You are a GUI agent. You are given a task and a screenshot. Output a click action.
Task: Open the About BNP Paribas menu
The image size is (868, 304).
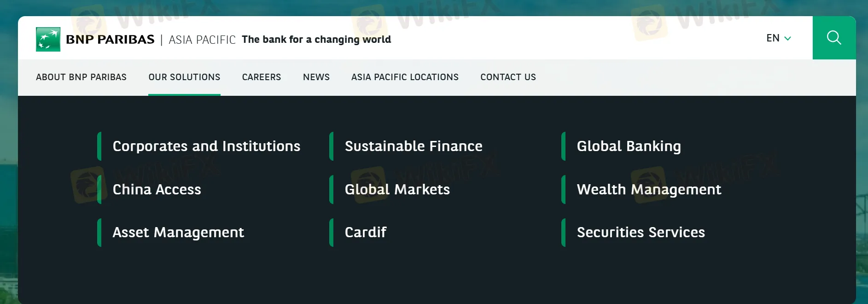[x=81, y=77]
